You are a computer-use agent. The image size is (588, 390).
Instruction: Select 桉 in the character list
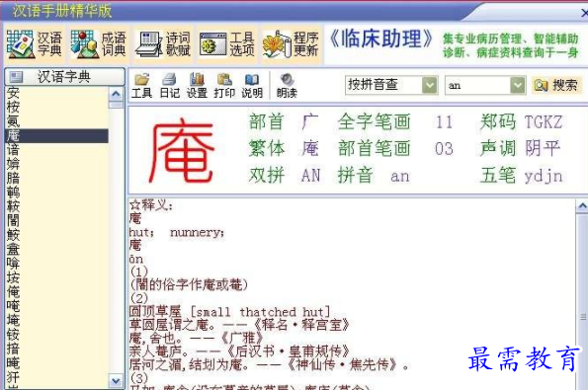[x=13, y=107]
